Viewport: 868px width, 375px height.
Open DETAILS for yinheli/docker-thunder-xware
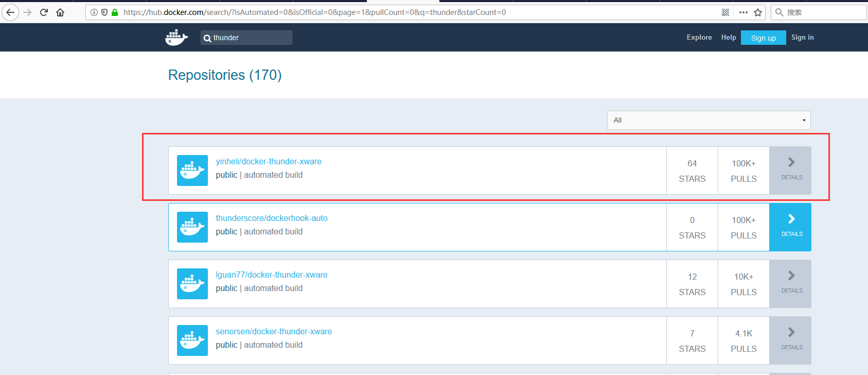(790, 171)
